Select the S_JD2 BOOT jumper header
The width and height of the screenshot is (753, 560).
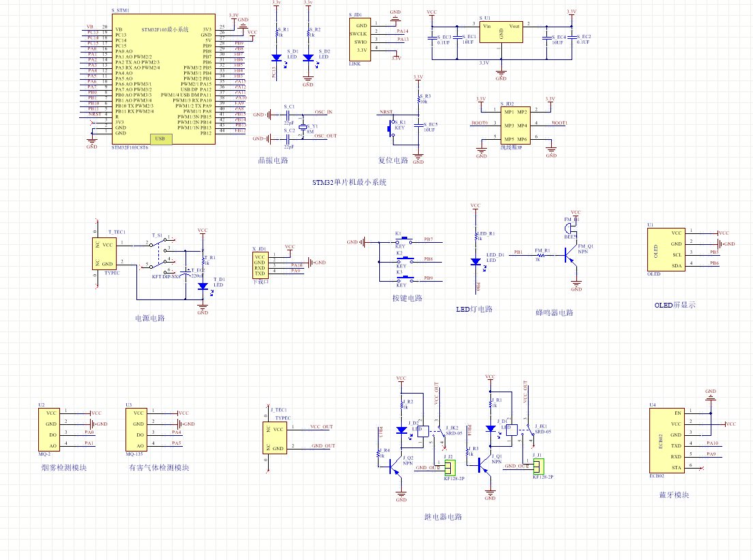click(x=515, y=126)
